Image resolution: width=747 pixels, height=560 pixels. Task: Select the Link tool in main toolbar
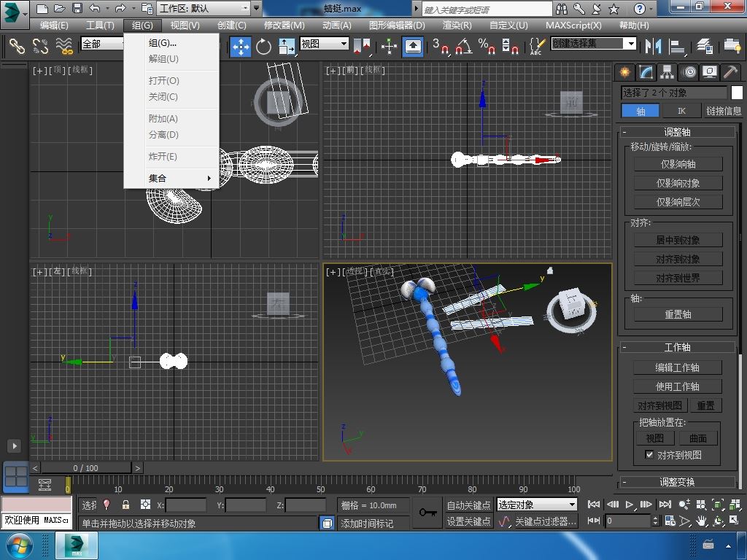click(18, 46)
